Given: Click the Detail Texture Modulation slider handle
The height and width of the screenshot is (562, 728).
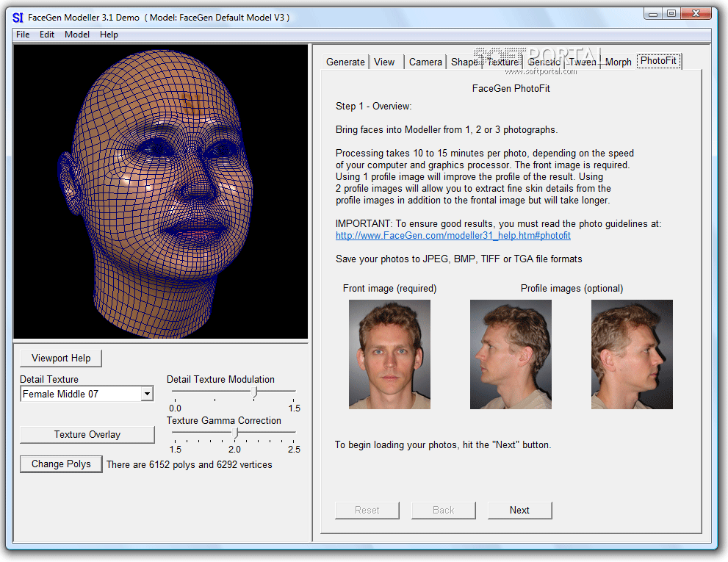Looking at the screenshot, I should pyautogui.click(x=254, y=392).
